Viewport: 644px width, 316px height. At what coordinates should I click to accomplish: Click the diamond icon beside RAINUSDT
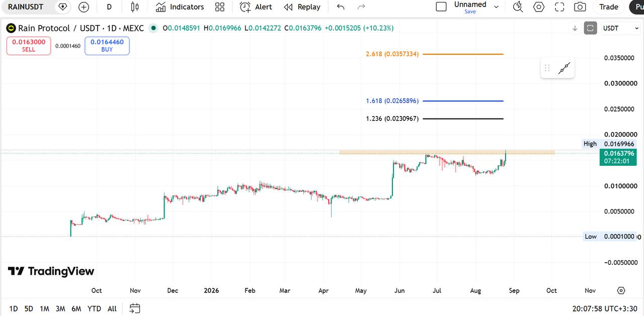coord(62,7)
